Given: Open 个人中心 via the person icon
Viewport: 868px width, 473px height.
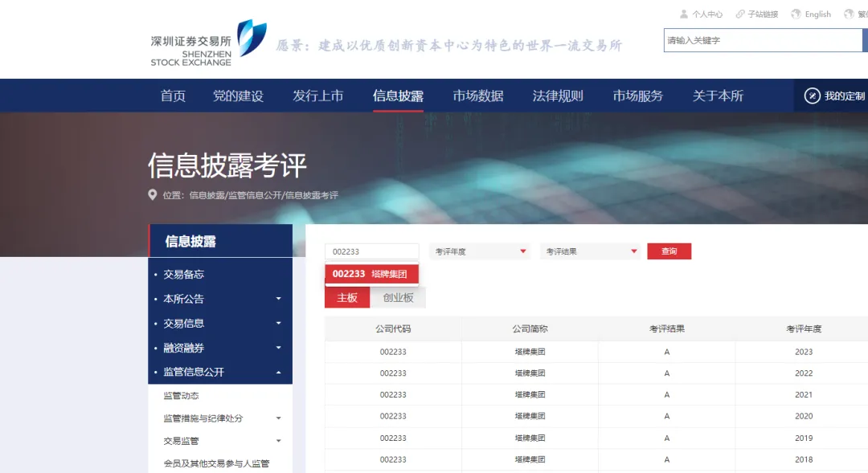Looking at the screenshot, I should [x=685, y=14].
